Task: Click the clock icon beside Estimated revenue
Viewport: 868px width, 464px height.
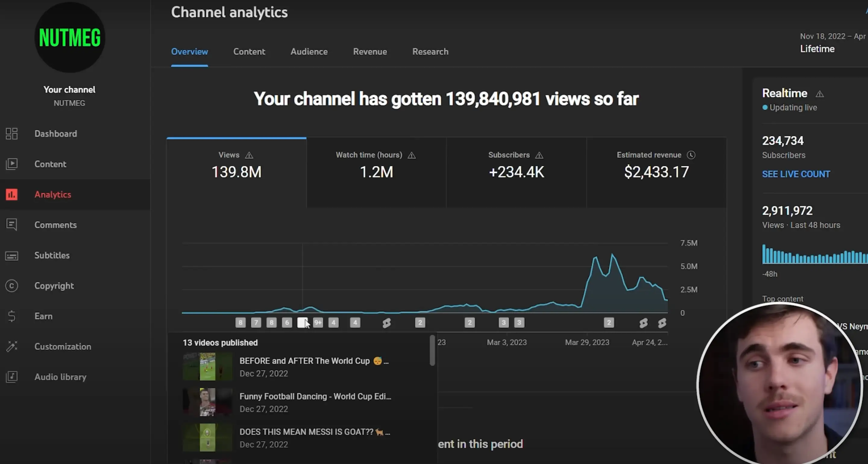Action: click(691, 155)
